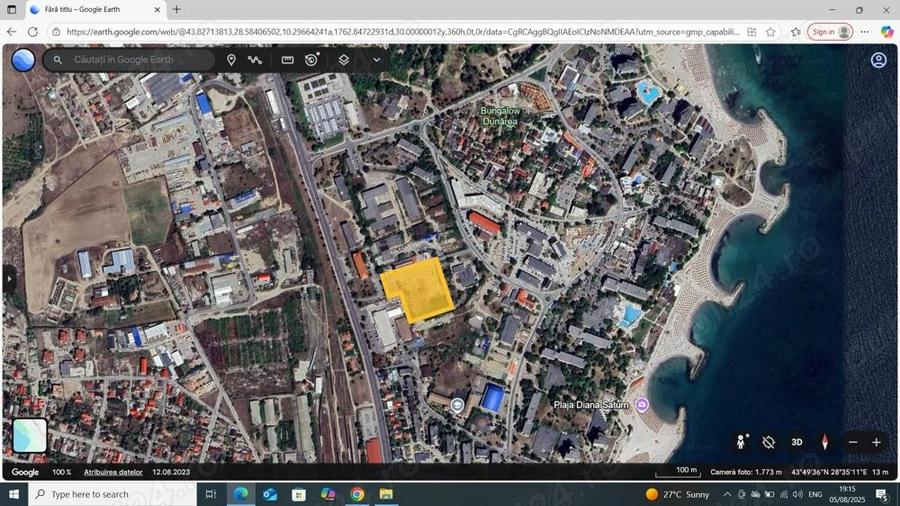Click the 'Type here to search' taskbar box
The image size is (900, 506).
[112, 494]
